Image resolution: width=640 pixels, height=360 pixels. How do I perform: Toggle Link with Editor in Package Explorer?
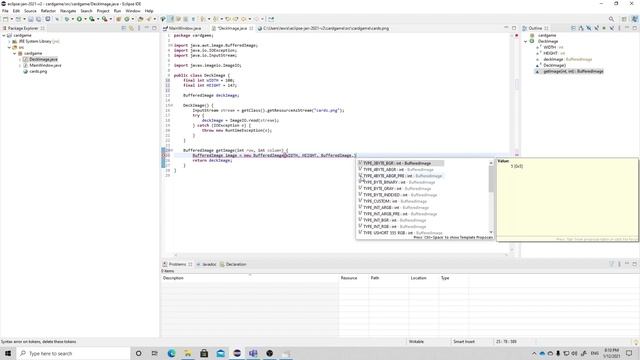[131, 28]
